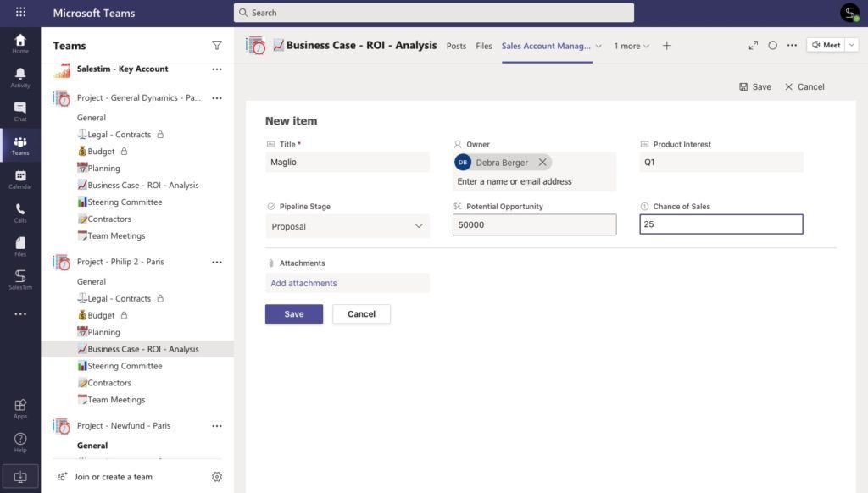Open Chat in the left rail
The height and width of the screenshot is (493, 868).
pyautogui.click(x=20, y=112)
